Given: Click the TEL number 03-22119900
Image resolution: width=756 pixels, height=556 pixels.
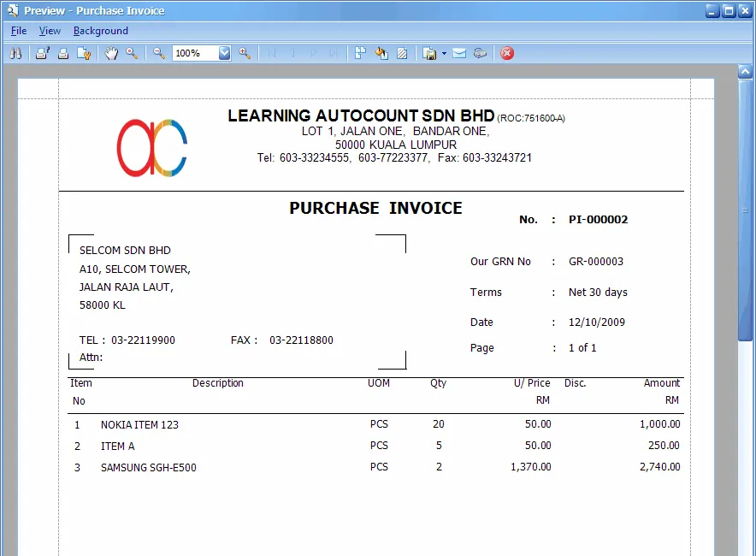Looking at the screenshot, I should (143, 340).
